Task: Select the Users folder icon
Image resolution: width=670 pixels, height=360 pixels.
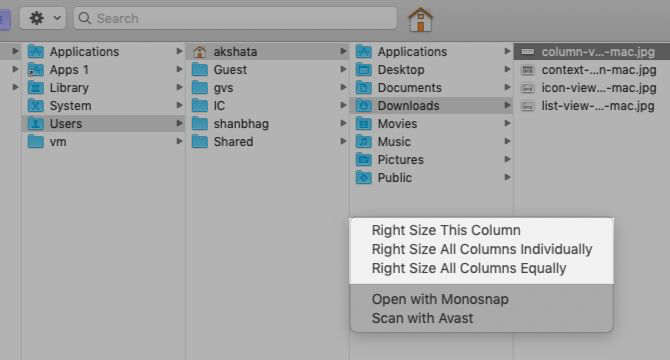Action: 36,123
